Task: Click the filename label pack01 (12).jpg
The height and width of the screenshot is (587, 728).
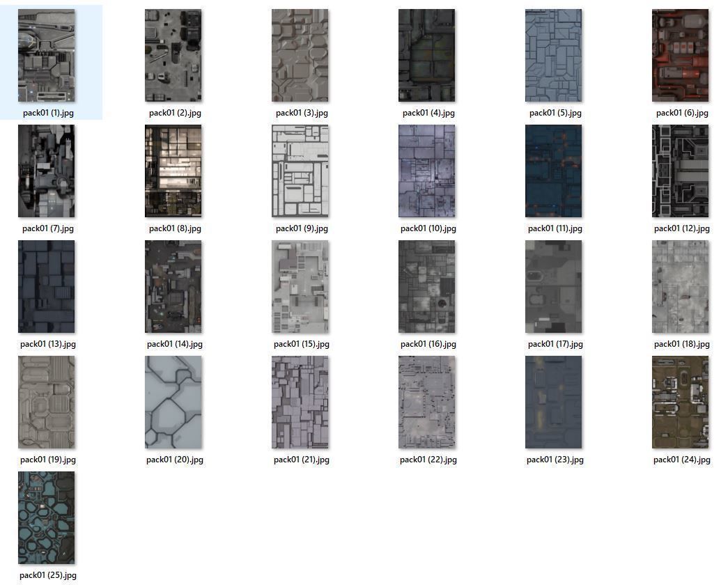Action: [x=681, y=228]
